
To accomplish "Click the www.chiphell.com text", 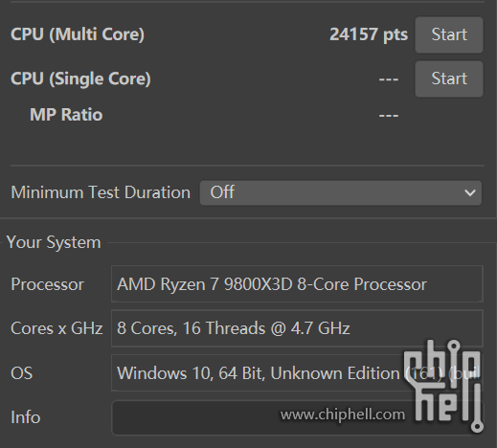I will tap(343, 414).
